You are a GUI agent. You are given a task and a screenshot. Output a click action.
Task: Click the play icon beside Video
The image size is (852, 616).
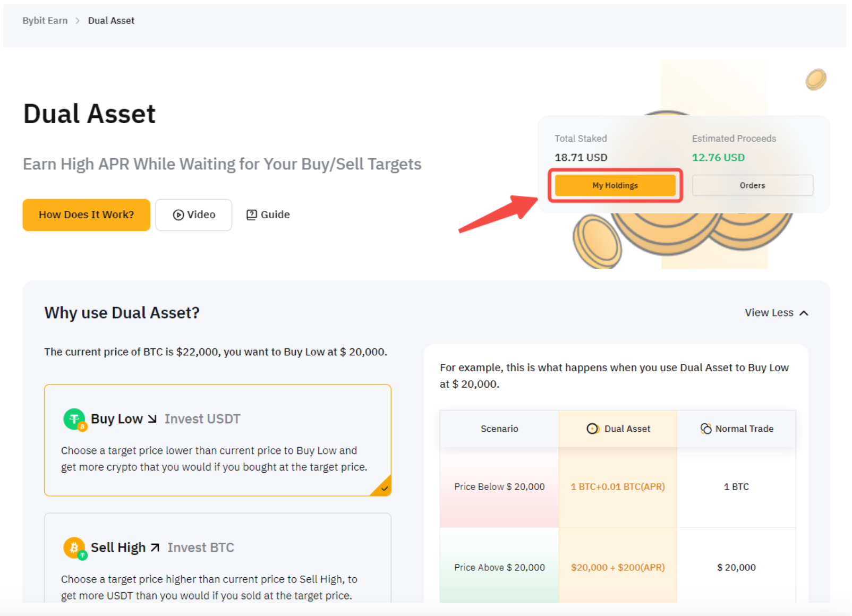tap(178, 215)
